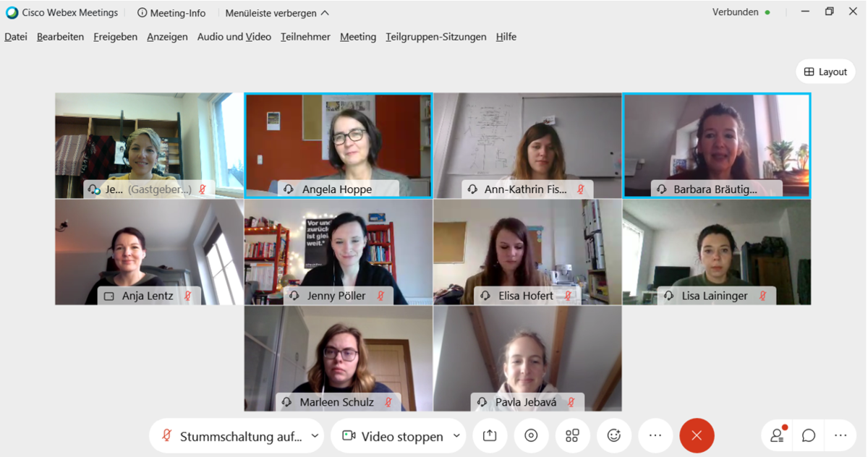
Task: Open Meeting-Info panel
Action: pos(171,13)
